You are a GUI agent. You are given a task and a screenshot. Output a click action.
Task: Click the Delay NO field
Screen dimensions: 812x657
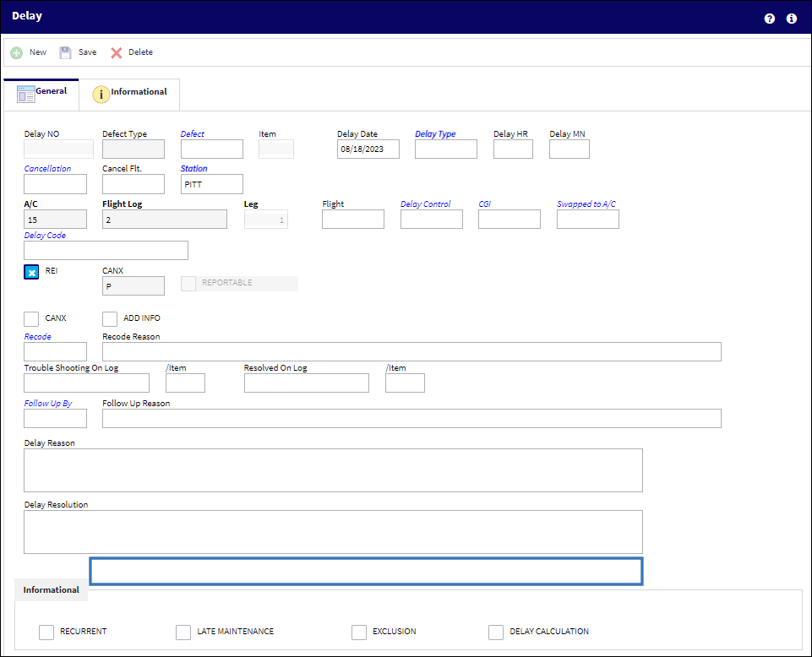(58, 149)
